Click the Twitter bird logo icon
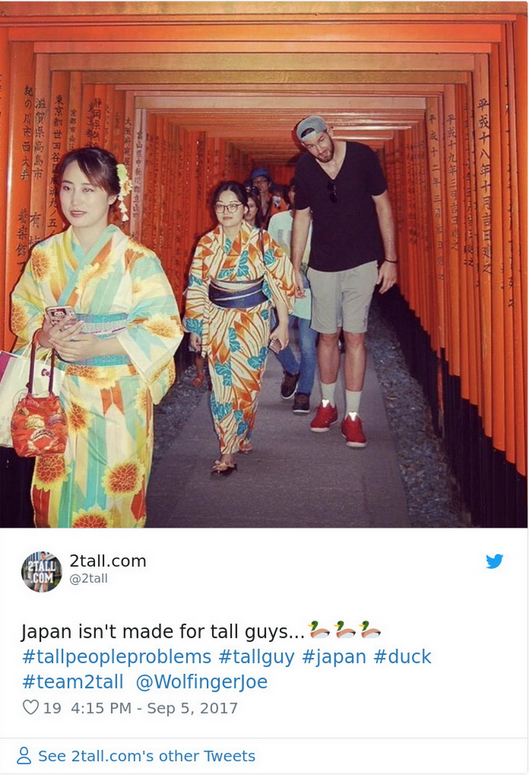 [x=494, y=561]
